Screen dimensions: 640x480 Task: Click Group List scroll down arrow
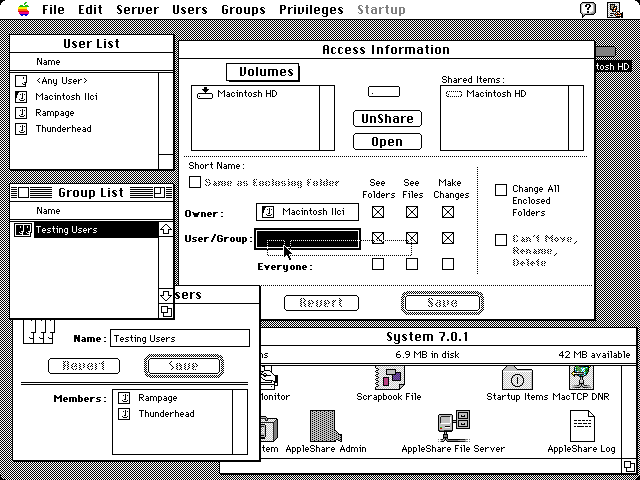pyautogui.click(x=166, y=296)
